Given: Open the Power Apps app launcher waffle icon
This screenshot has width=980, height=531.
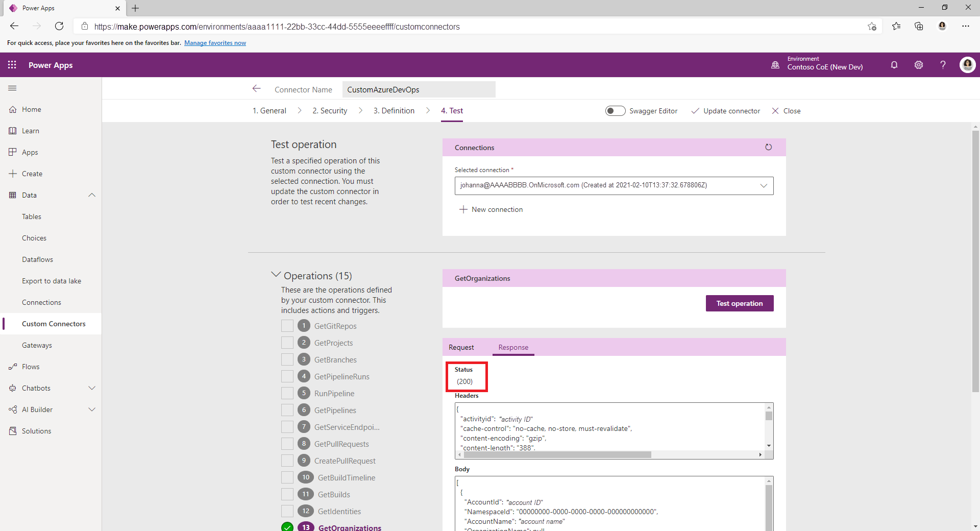Looking at the screenshot, I should (x=12, y=65).
